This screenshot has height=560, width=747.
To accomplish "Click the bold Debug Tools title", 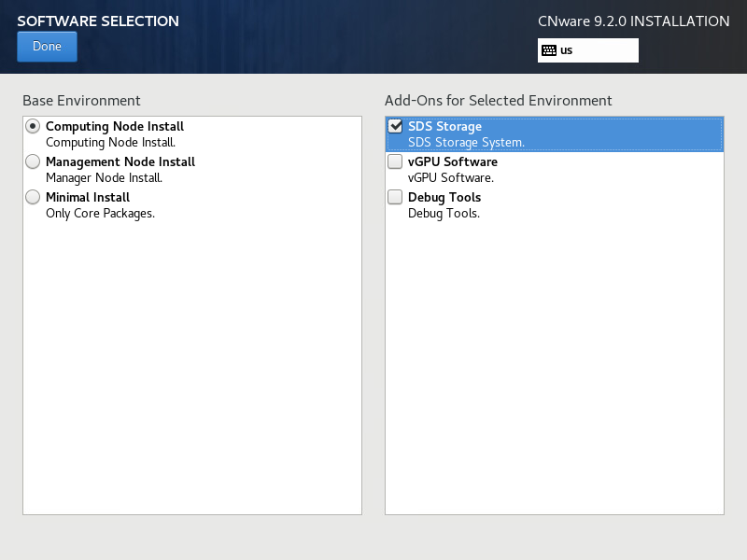I will [x=444, y=197].
